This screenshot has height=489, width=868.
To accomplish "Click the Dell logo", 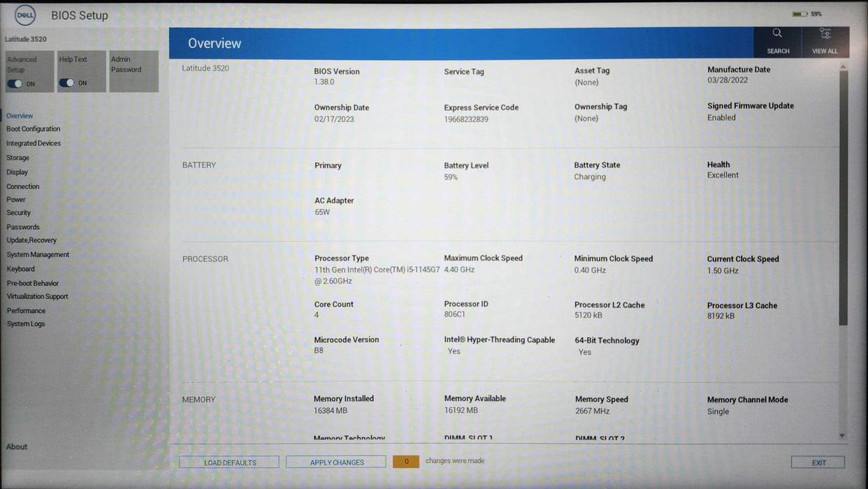I will pos(24,14).
